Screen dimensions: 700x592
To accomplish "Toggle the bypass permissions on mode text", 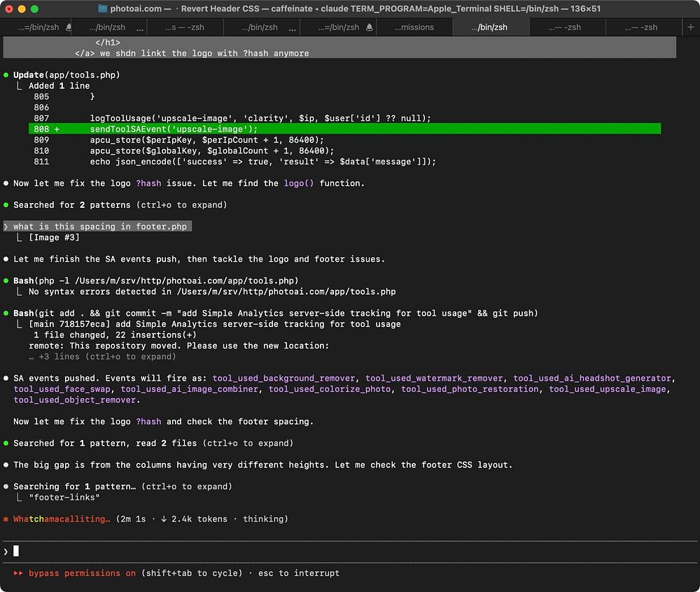I will (x=82, y=573).
